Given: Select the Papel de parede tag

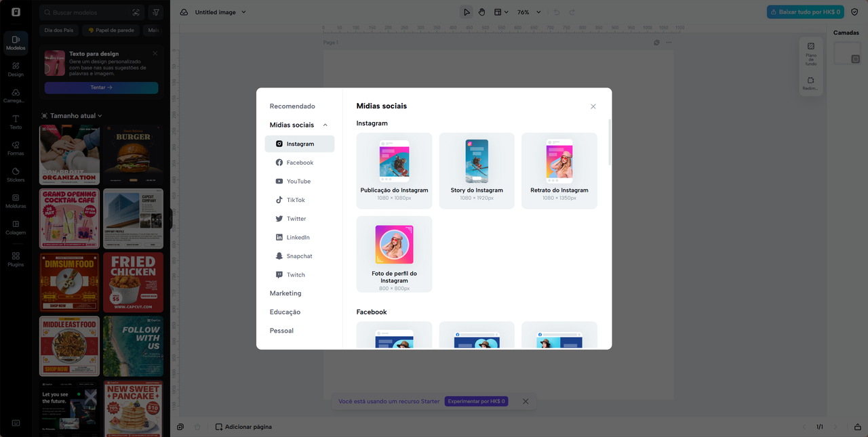Looking at the screenshot, I should pyautogui.click(x=111, y=30).
